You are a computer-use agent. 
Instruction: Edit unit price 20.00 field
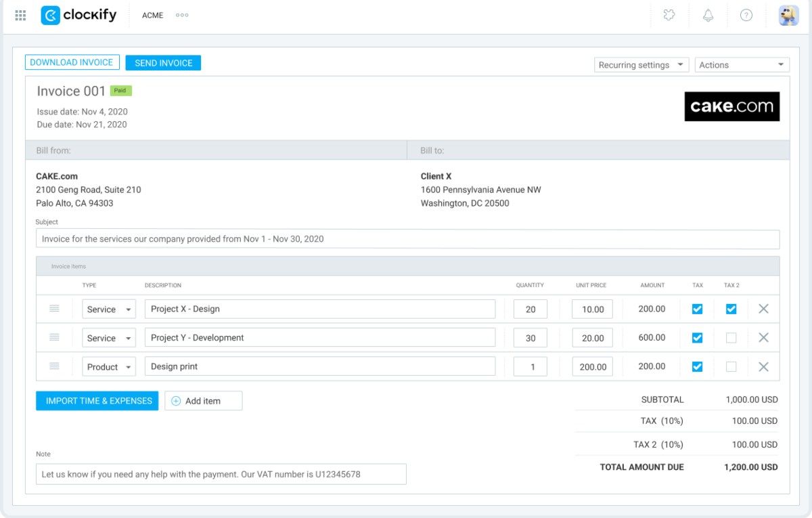(x=593, y=338)
